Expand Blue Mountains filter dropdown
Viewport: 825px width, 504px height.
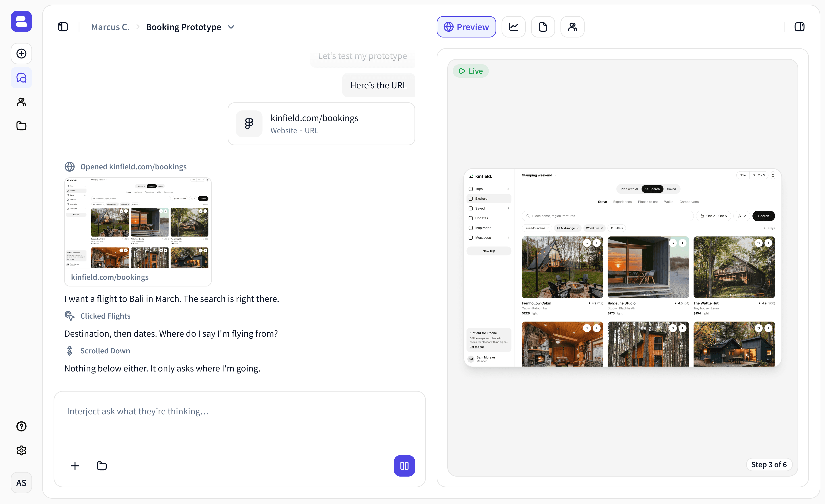click(x=537, y=228)
